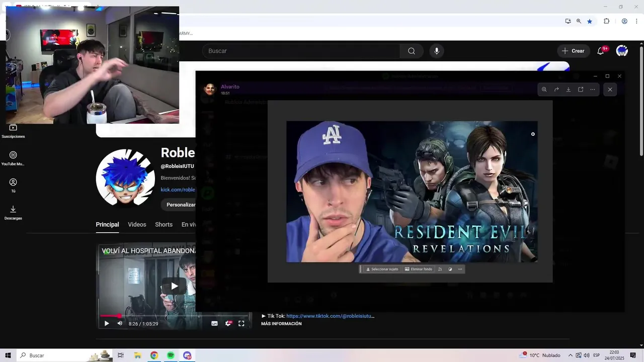
Task: Mute the featured video volume
Action: click(x=120, y=323)
